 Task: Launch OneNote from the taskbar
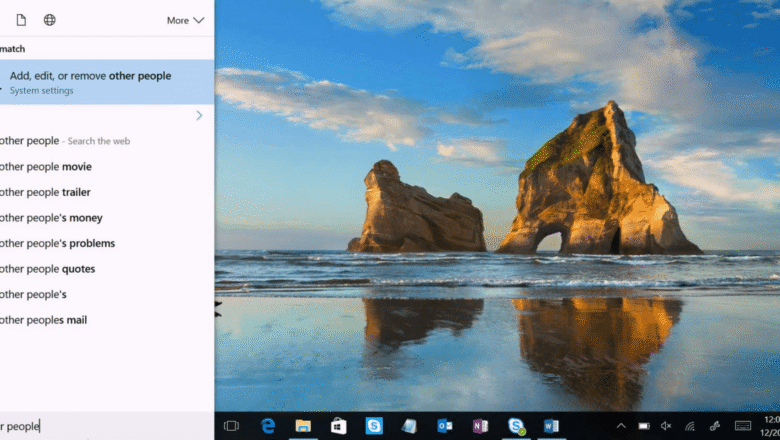click(x=480, y=426)
